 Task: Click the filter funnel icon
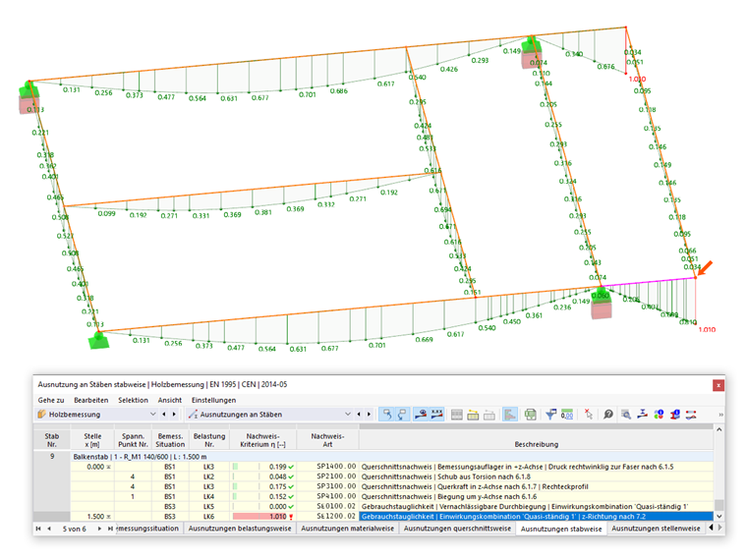coord(550,415)
